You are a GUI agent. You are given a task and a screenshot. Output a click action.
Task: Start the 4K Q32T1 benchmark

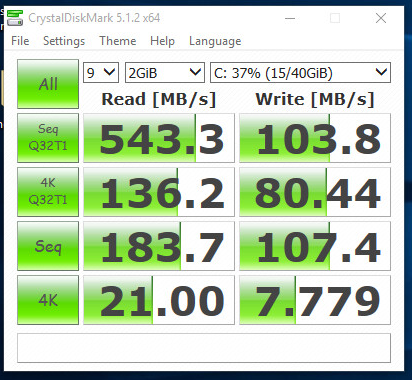pyautogui.click(x=48, y=192)
